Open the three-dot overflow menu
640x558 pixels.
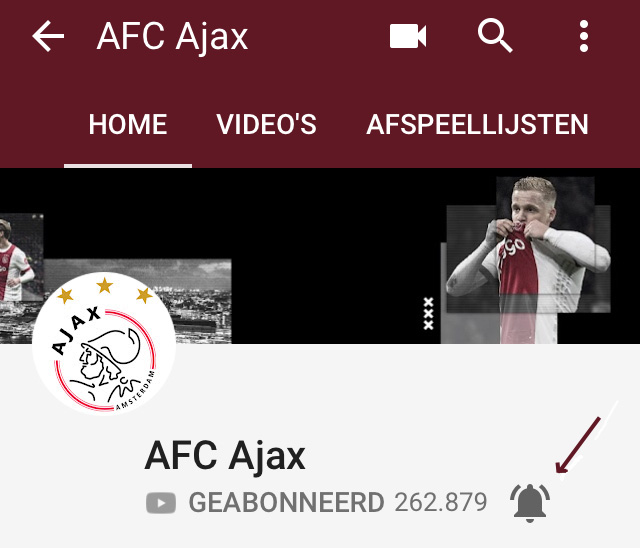pos(584,36)
